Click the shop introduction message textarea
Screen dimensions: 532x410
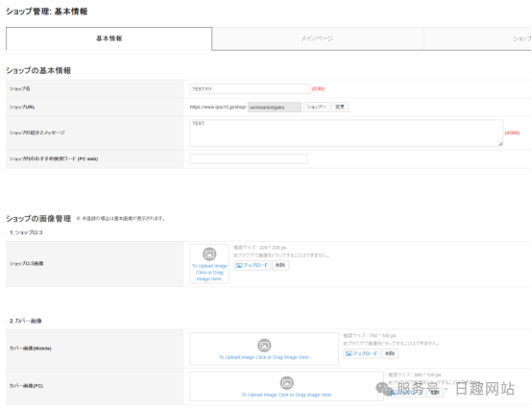(346, 133)
